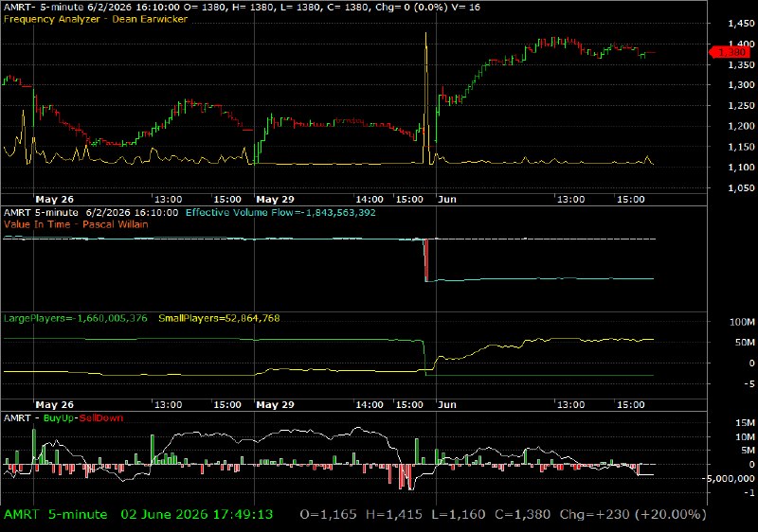758x532 pixels.
Task: Click 'May 29' date on price chart axis
Action: click(275, 200)
